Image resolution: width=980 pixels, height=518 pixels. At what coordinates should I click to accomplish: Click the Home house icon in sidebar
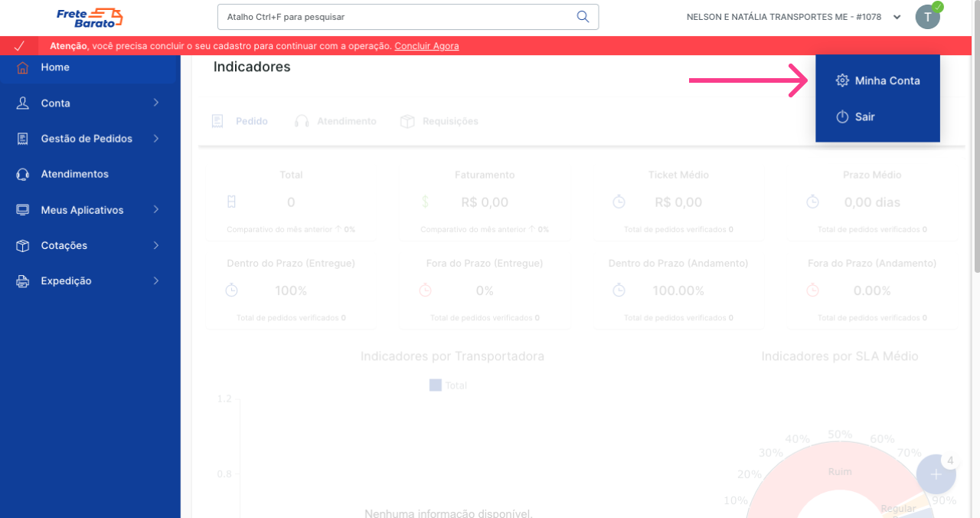(x=23, y=67)
